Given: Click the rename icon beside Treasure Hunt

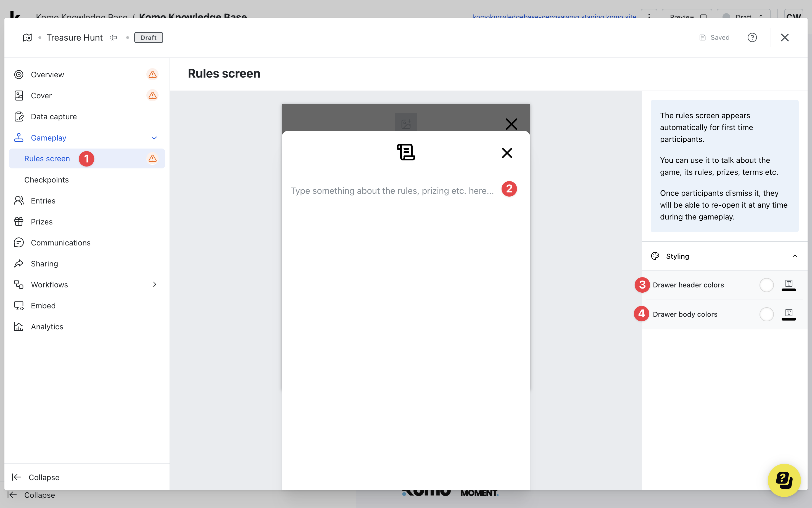Looking at the screenshot, I should click(x=113, y=38).
